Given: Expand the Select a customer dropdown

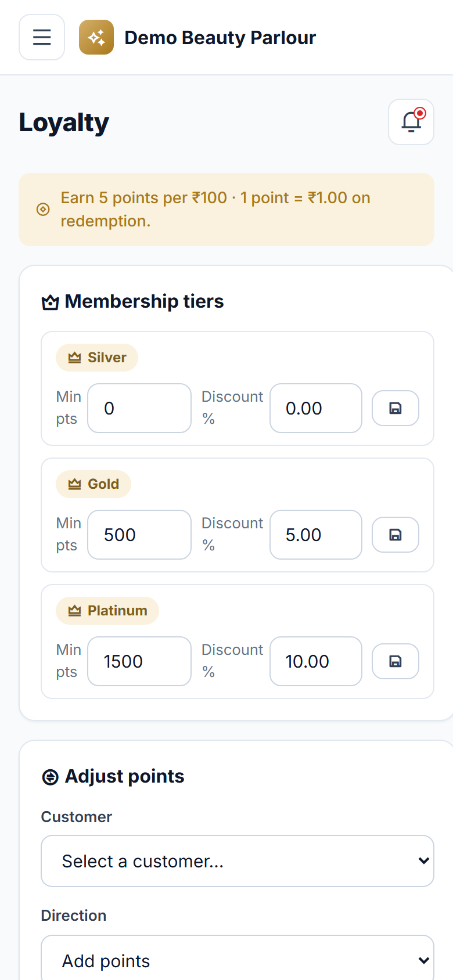Looking at the screenshot, I should (x=238, y=861).
